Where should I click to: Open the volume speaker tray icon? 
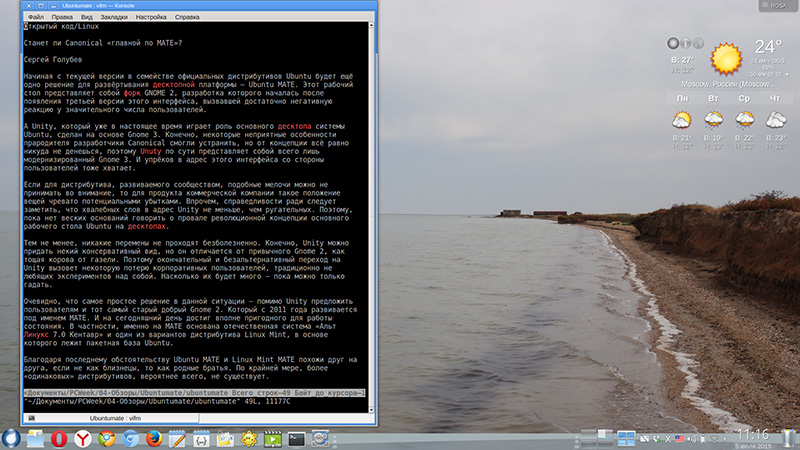coord(691,439)
